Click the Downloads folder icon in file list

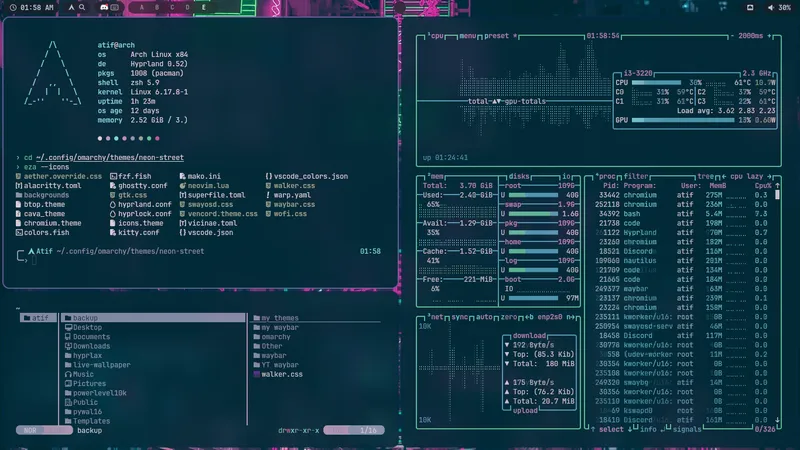(68, 346)
